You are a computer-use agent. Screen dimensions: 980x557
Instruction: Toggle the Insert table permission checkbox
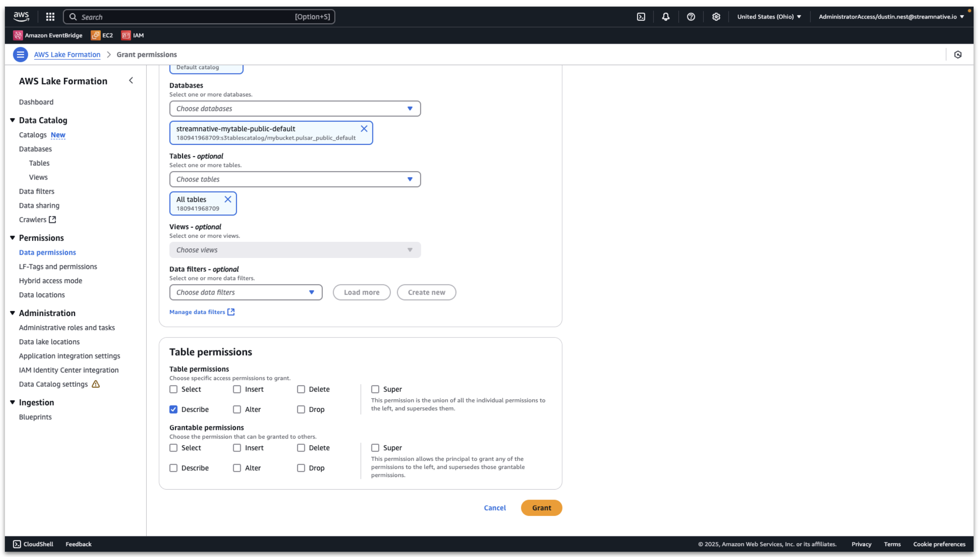pyautogui.click(x=237, y=389)
